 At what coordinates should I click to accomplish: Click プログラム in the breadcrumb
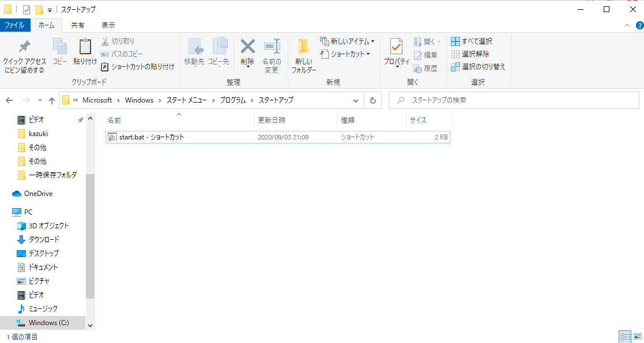[232, 100]
